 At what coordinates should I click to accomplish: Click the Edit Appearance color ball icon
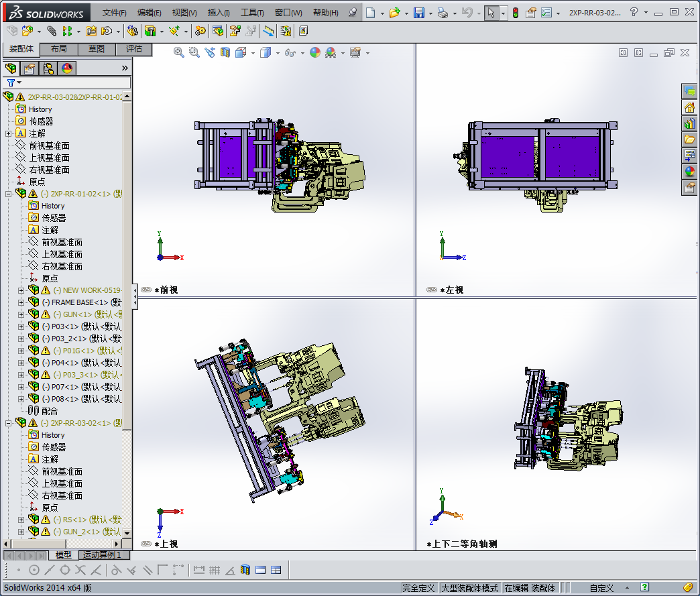click(315, 53)
